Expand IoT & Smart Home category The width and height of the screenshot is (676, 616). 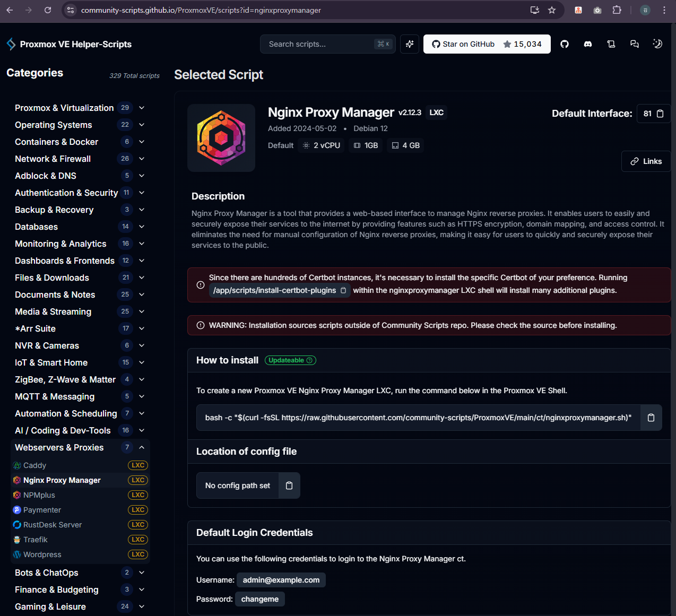click(x=80, y=362)
